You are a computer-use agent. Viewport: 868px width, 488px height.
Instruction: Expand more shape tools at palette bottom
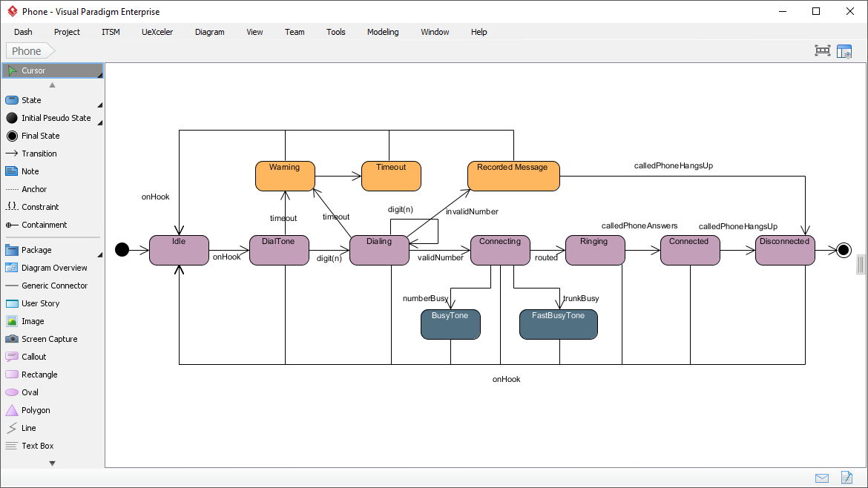pos(52,462)
